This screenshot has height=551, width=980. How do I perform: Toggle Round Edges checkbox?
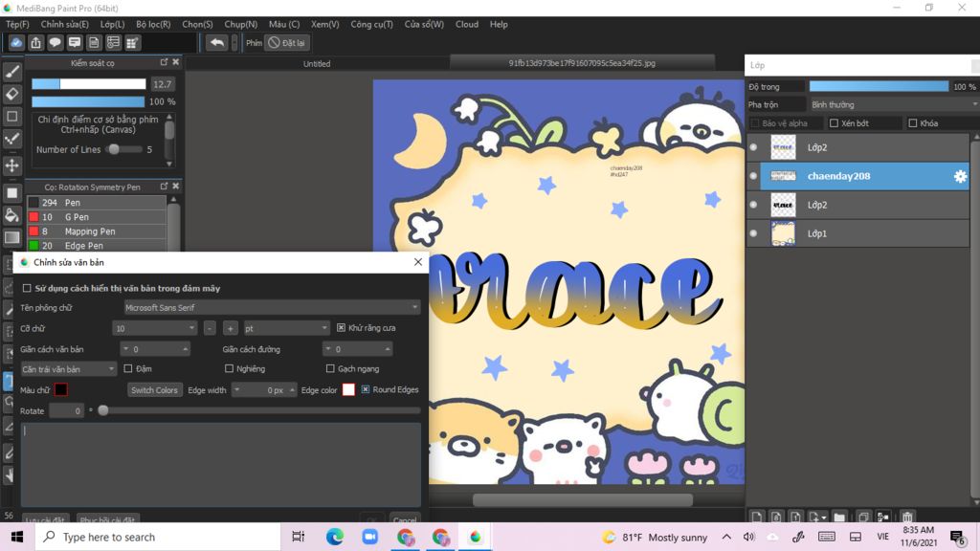coord(365,389)
